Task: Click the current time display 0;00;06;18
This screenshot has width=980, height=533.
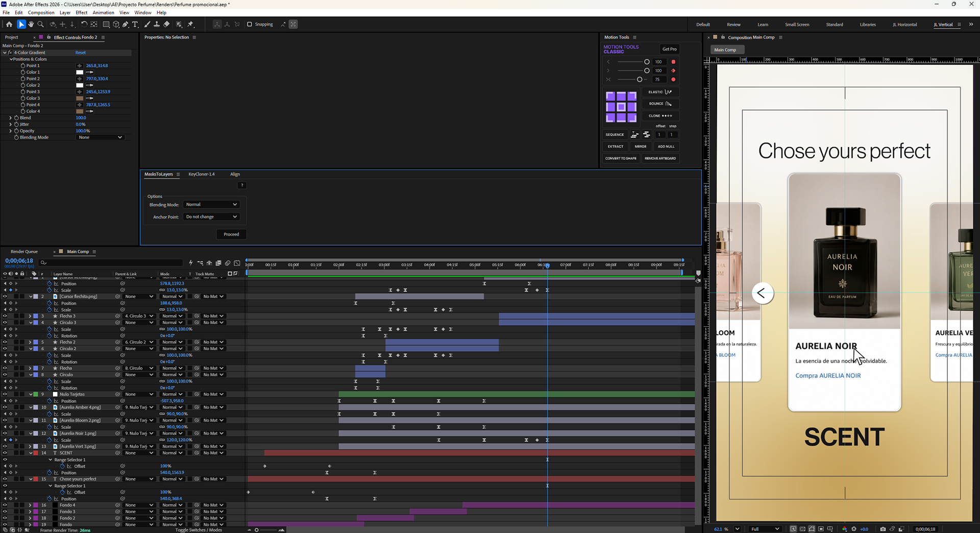Action: coord(19,261)
